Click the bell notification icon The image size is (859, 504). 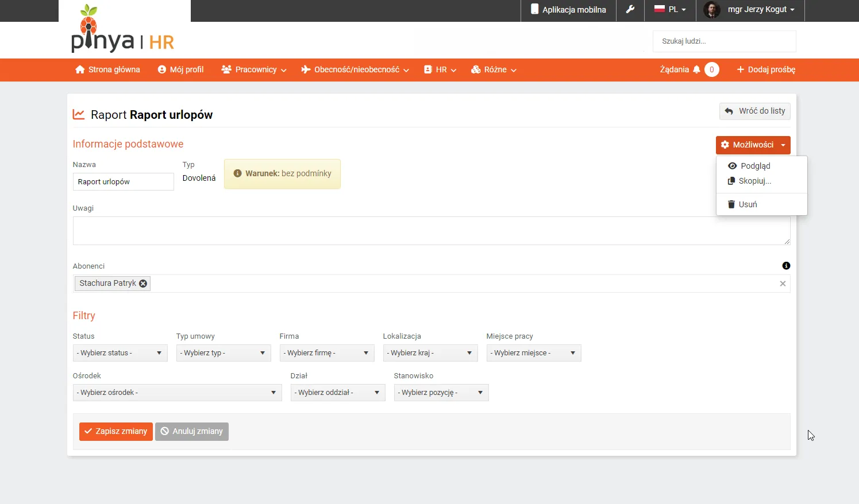[x=696, y=69]
